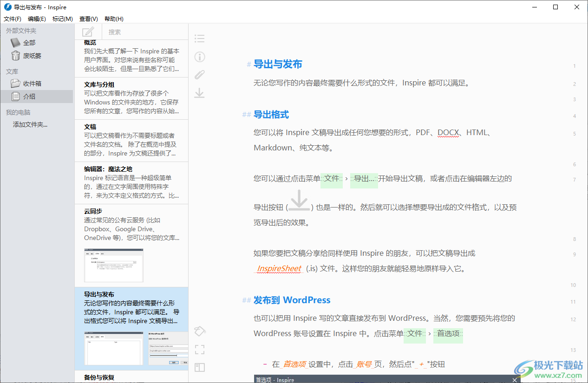Click the export download arrow icon

(199, 93)
